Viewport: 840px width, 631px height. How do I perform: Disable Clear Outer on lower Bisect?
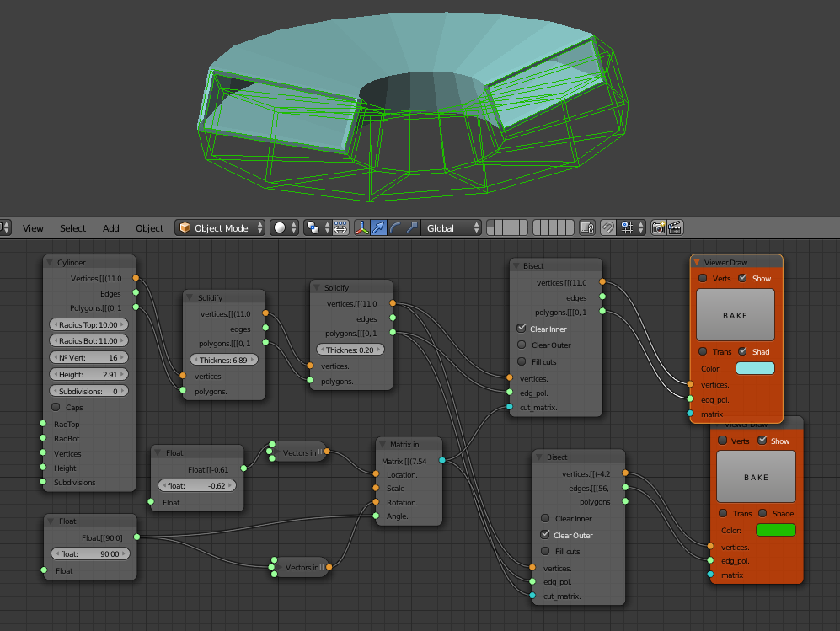click(545, 535)
